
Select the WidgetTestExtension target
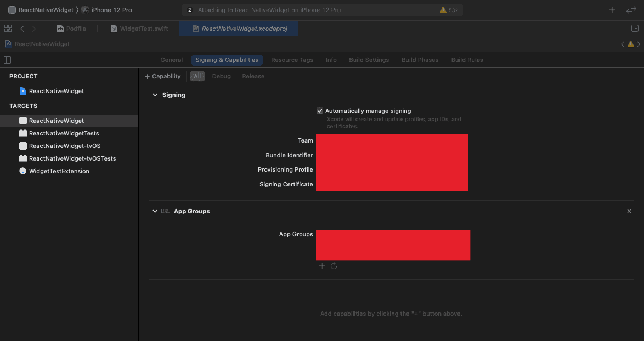coord(59,171)
